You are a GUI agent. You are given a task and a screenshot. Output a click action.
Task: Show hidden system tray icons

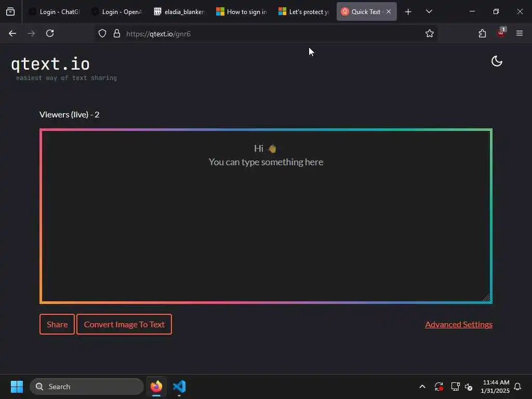[422, 387]
